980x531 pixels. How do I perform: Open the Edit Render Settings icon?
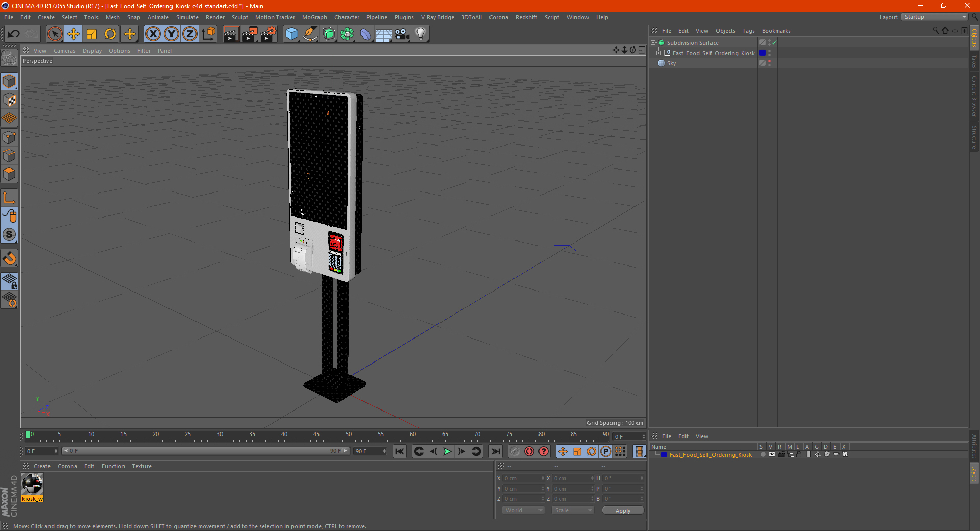point(268,34)
